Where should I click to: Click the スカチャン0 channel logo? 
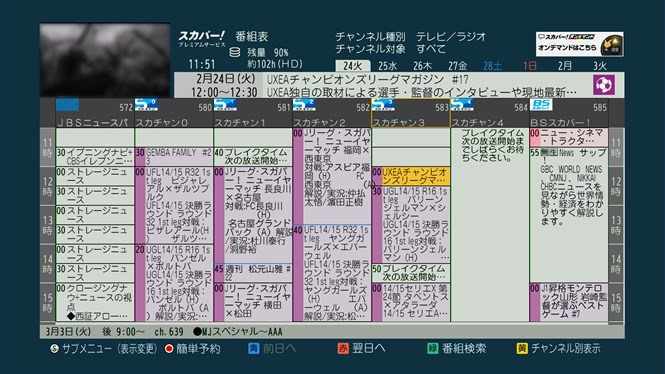pyautogui.click(x=146, y=105)
